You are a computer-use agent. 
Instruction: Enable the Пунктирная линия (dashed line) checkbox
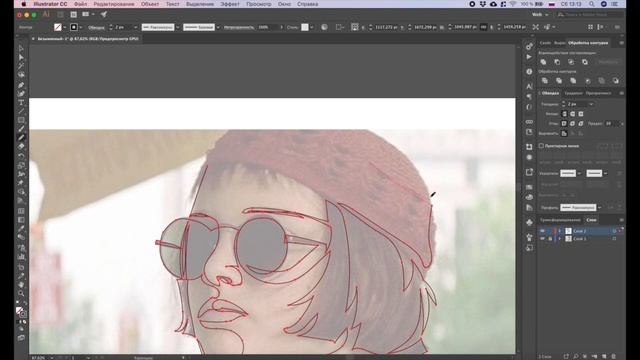point(541,146)
